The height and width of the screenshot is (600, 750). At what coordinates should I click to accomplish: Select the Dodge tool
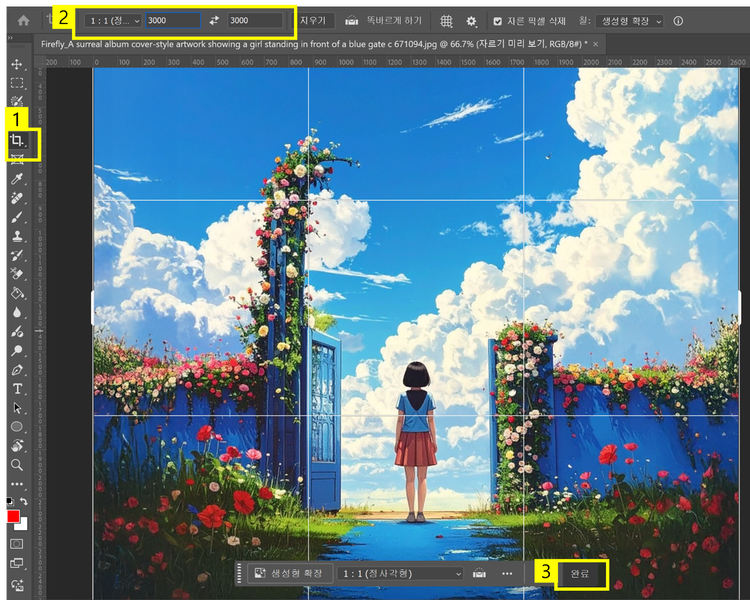click(x=17, y=351)
